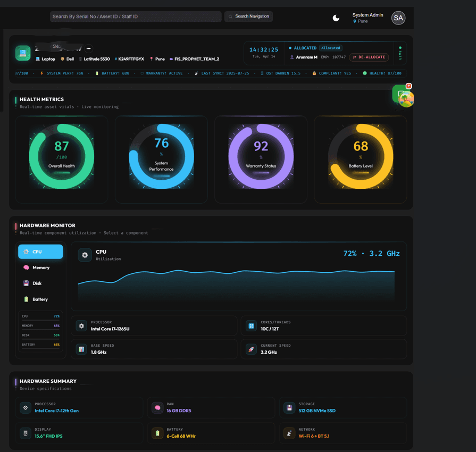This screenshot has width=476, height=452.
Task: Click the Cores/Threads chip icon
Action: pos(251,326)
